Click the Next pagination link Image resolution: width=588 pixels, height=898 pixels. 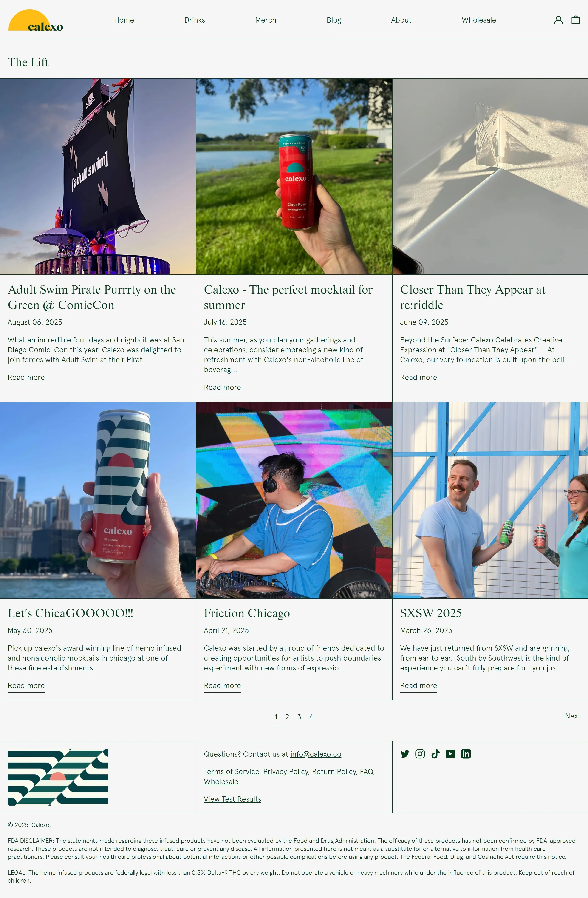pos(572,716)
